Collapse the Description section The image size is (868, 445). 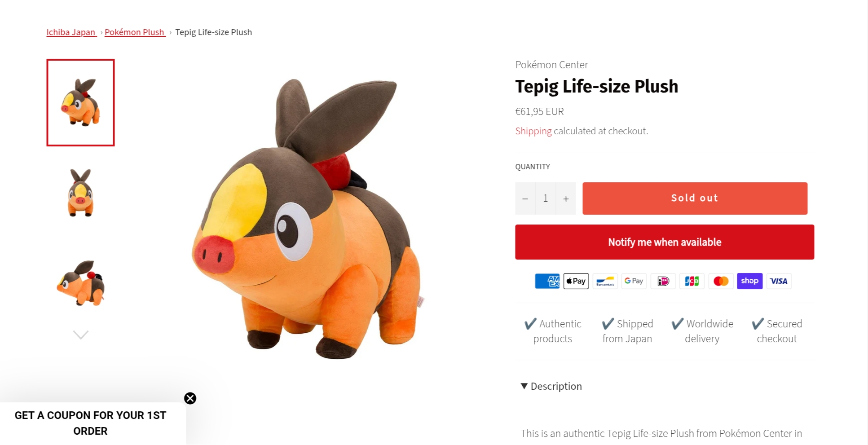[x=551, y=386]
